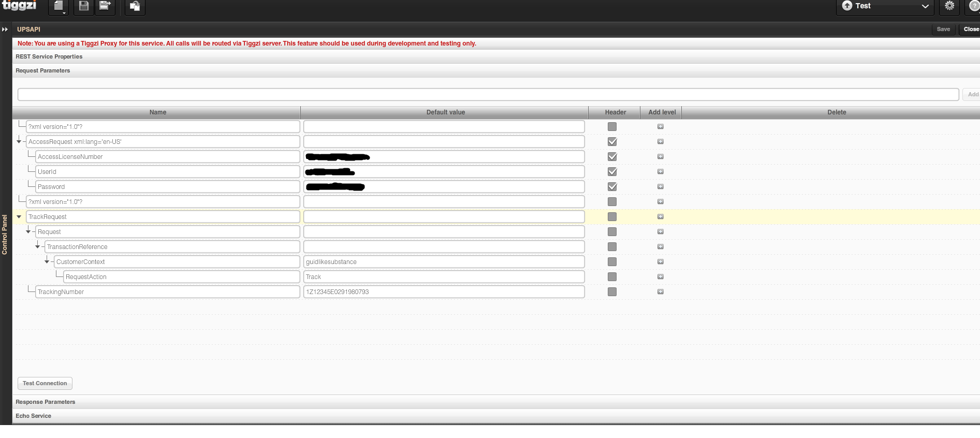
Task: Open the new file dropdown in toolbar
Action: click(58, 7)
